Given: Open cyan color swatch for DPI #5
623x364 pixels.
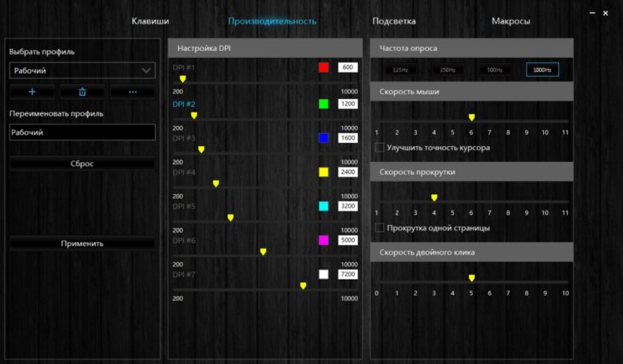Looking at the screenshot, I should pyautogui.click(x=323, y=206).
